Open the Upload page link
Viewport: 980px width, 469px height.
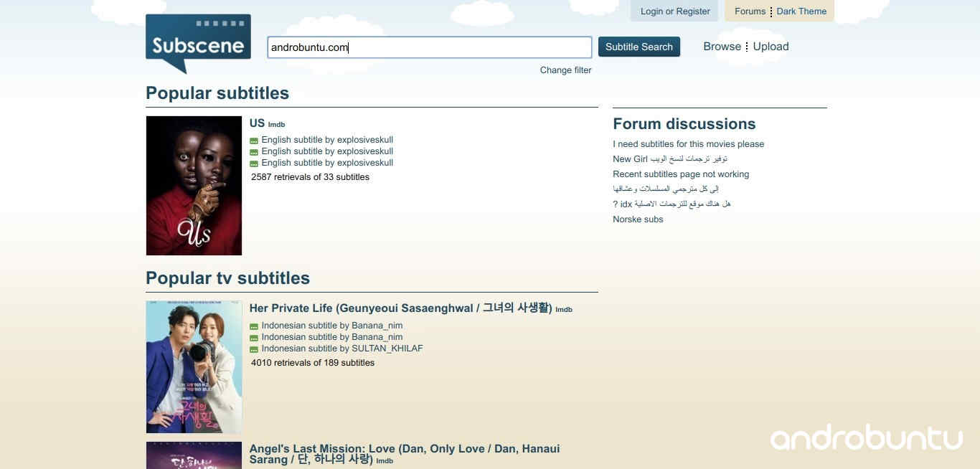(x=771, y=47)
